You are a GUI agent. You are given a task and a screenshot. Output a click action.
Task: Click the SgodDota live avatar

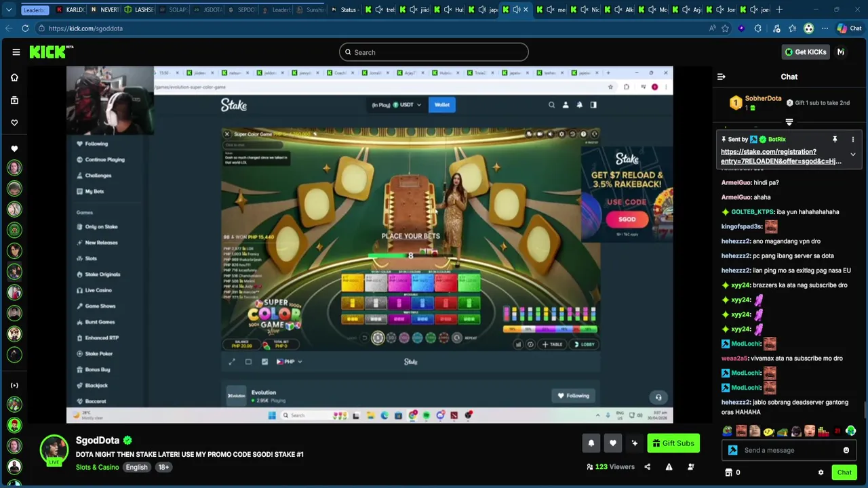[54, 450]
